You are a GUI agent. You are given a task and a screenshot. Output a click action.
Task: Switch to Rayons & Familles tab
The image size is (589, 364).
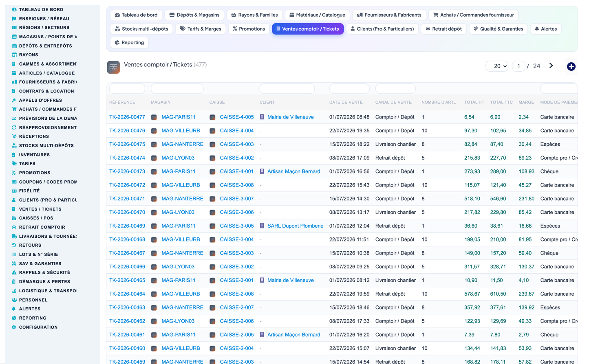click(254, 15)
